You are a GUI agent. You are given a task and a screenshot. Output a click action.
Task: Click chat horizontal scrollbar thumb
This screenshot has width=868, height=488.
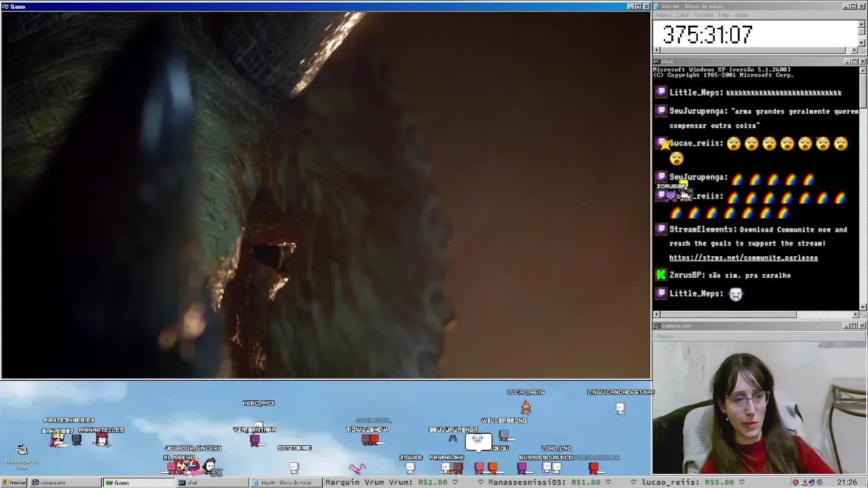coord(728,314)
